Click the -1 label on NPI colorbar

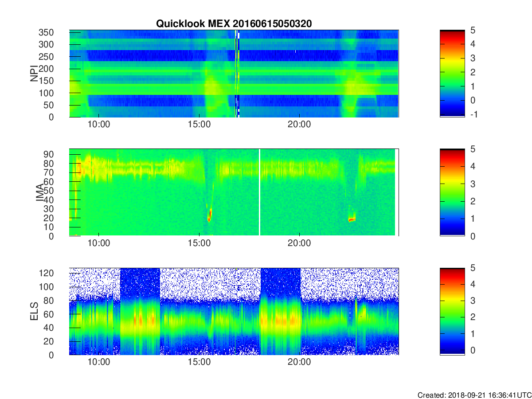pos(473,114)
